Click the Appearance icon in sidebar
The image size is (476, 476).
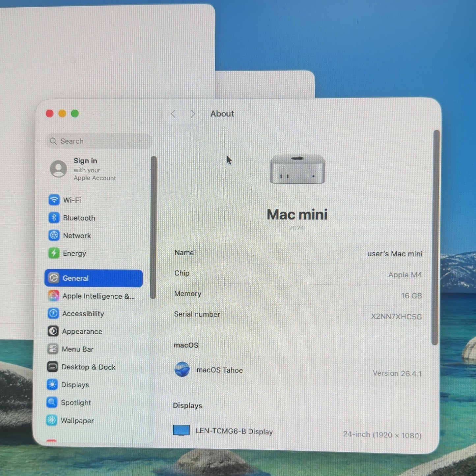[x=53, y=331]
